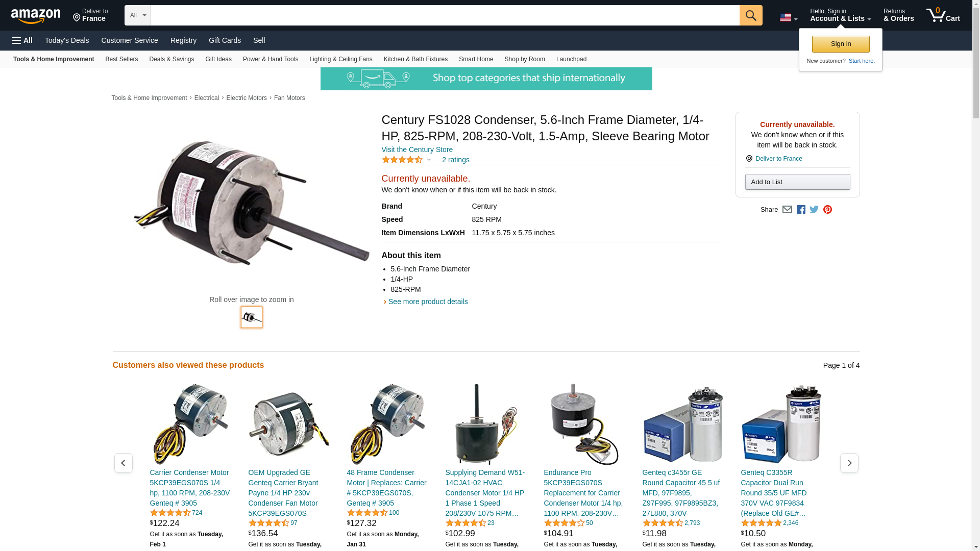Viewport: 980px width, 551px height.
Task: Open the All hamburger menu
Action: (22, 40)
